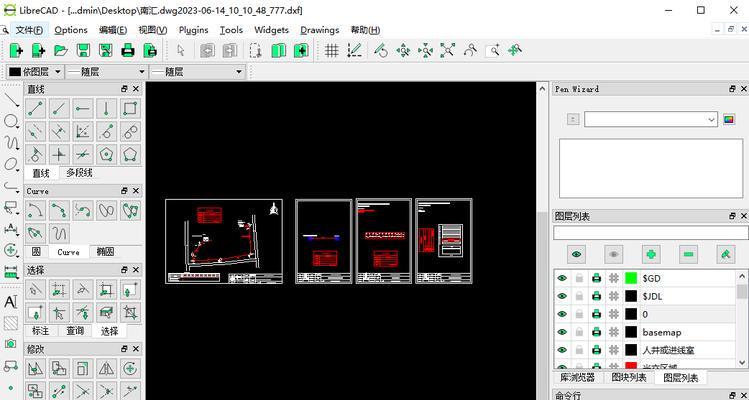Select the mirror tool in the Modify panel

tap(106, 368)
